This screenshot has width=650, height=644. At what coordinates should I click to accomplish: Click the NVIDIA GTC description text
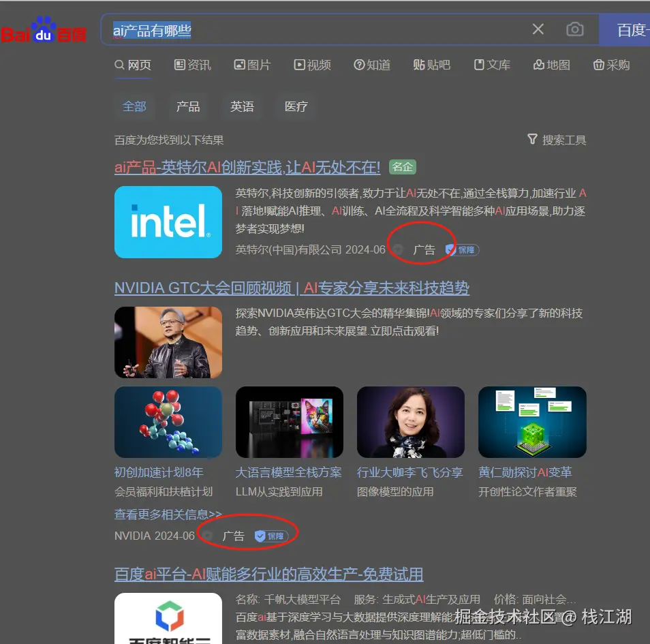pos(409,322)
